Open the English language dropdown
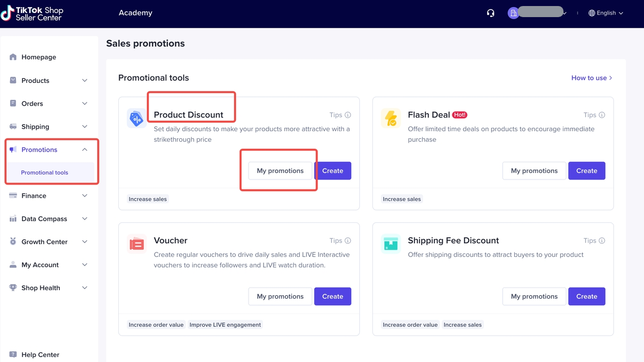The image size is (644, 362). tap(606, 13)
